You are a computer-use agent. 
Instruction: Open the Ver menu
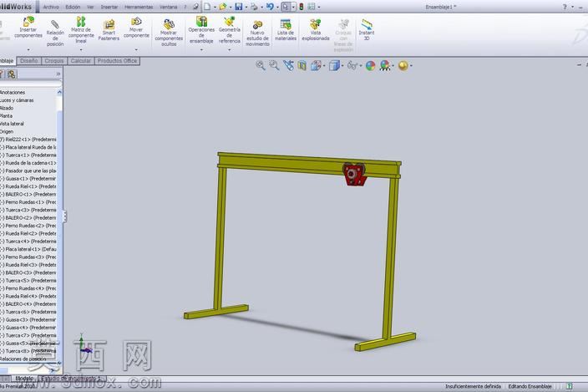[90, 8]
